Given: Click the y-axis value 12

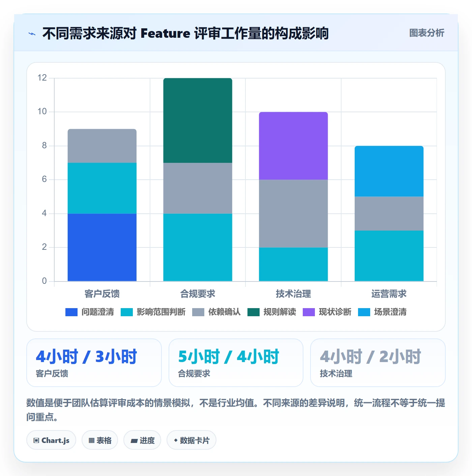Looking at the screenshot, I should pyautogui.click(x=42, y=78).
